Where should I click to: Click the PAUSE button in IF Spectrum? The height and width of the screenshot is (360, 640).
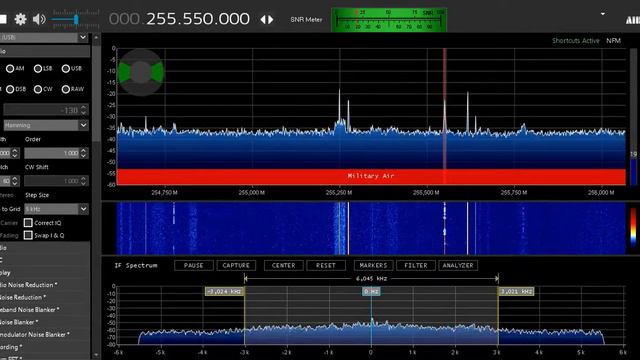point(193,265)
